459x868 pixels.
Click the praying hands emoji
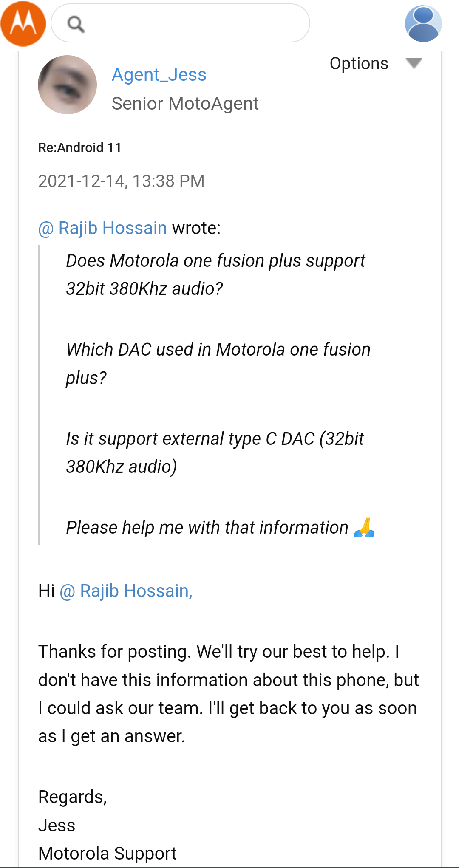pos(364,528)
